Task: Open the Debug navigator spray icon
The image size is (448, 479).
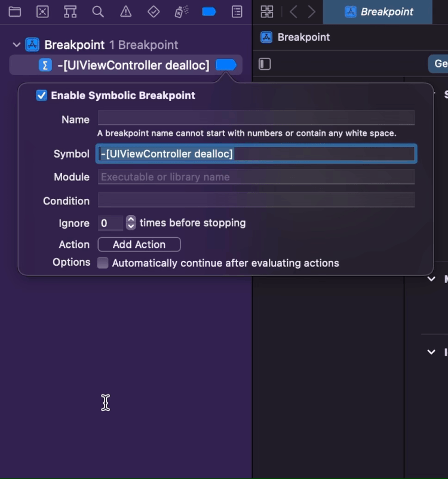Action: (182, 12)
